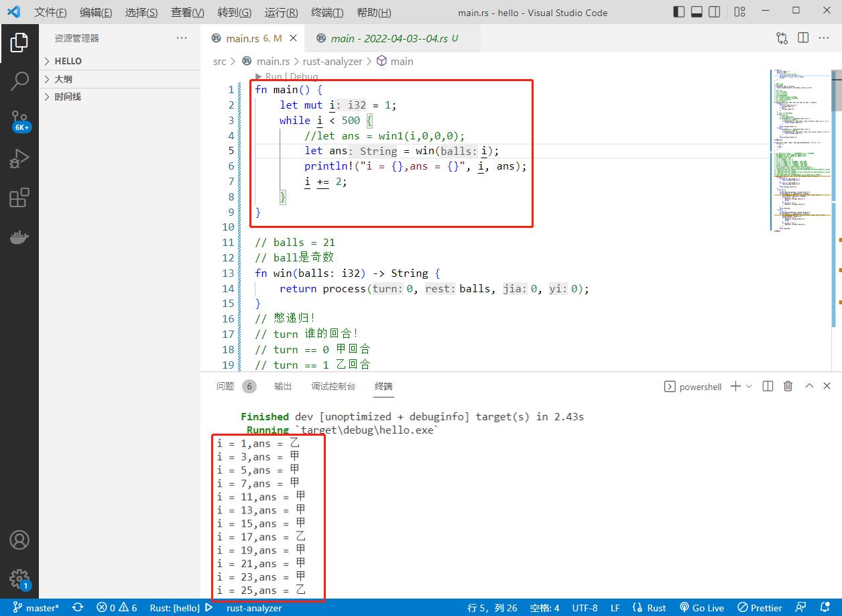Add a new terminal with plus icon

point(735,386)
